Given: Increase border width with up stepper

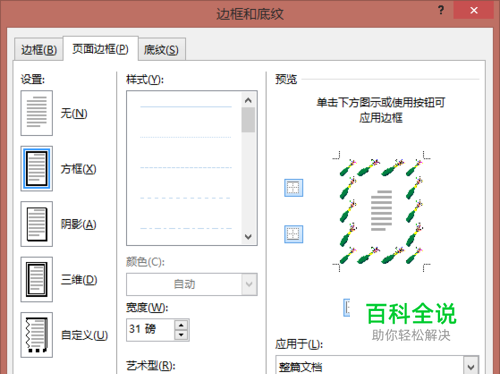Looking at the screenshot, I should tap(181, 325).
